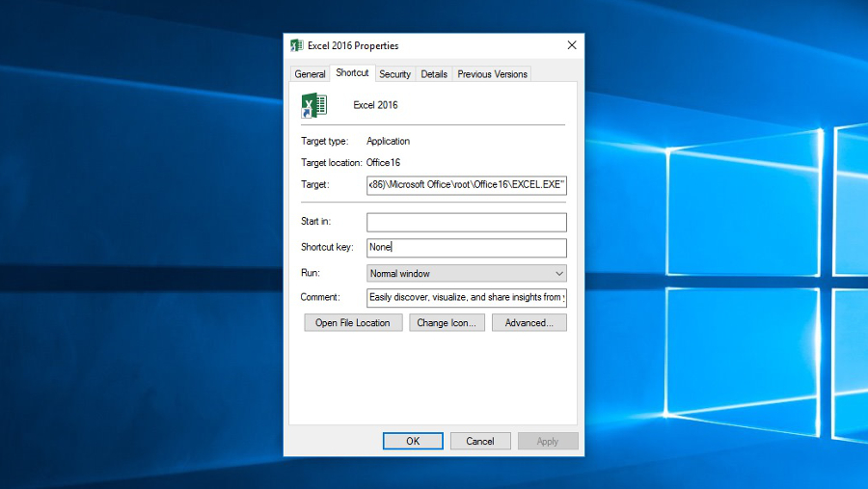
Task: Click the 'Target location:' label
Action: (332, 163)
